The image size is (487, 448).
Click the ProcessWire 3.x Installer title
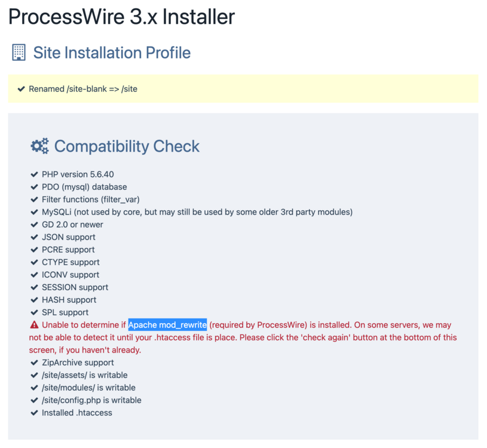(x=121, y=17)
